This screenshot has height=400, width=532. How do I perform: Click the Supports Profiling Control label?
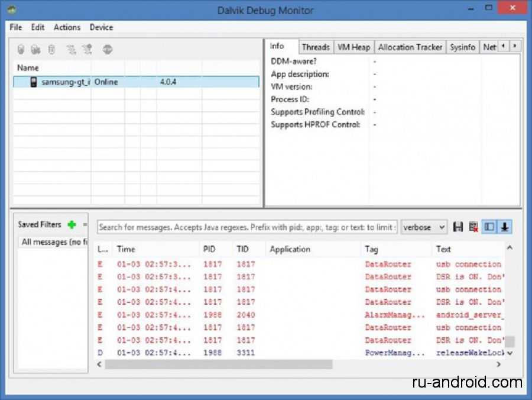(x=318, y=112)
